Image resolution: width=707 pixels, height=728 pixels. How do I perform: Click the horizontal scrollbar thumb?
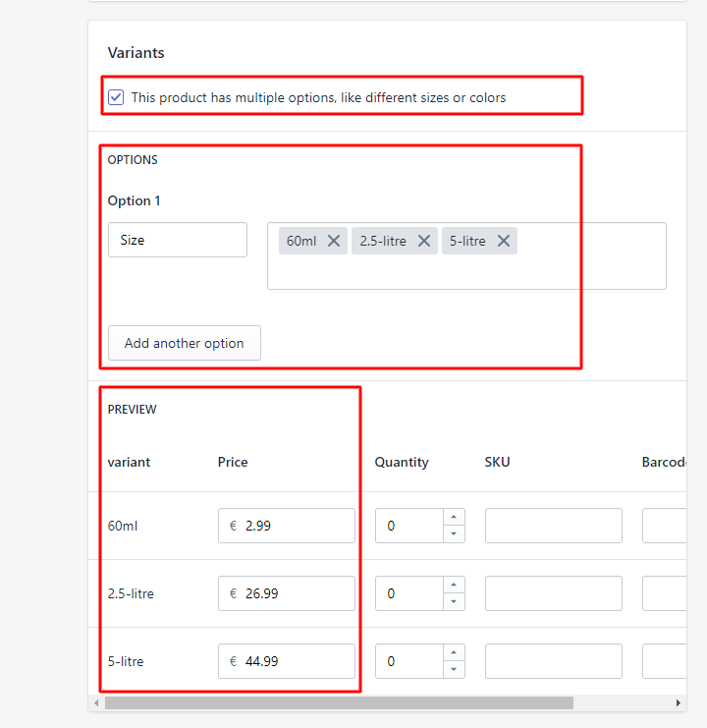point(339,702)
